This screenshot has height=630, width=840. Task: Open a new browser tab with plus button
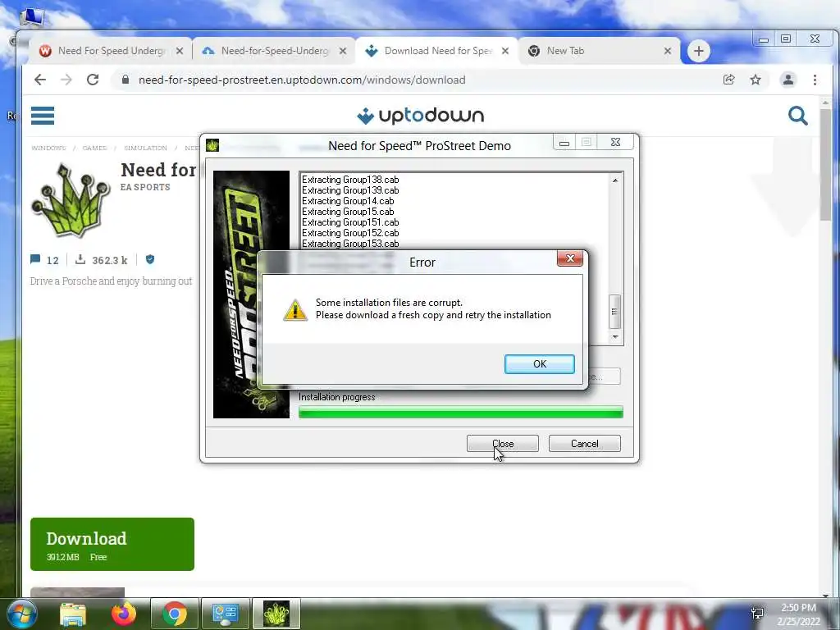click(698, 51)
